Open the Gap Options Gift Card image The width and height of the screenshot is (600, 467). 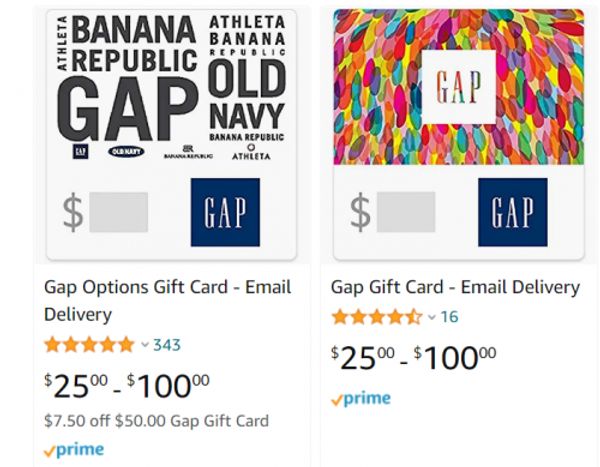(171, 135)
